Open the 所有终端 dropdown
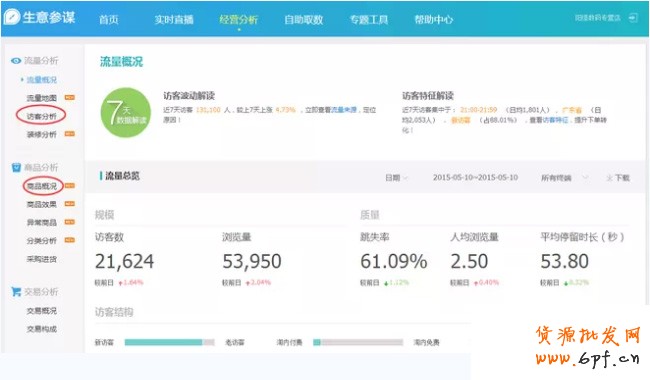Viewport: 650px width, 380px height. tap(564, 178)
